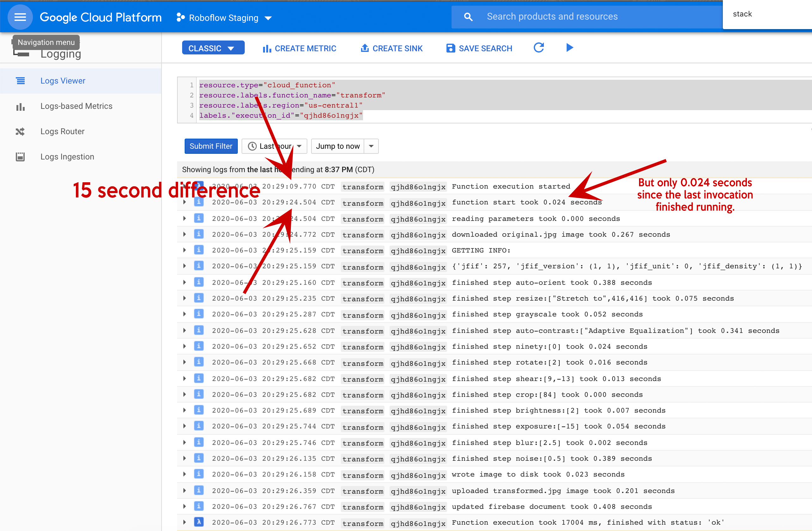Open the hamburger navigation menu
This screenshot has height=531, width=812.
[20, 17]
